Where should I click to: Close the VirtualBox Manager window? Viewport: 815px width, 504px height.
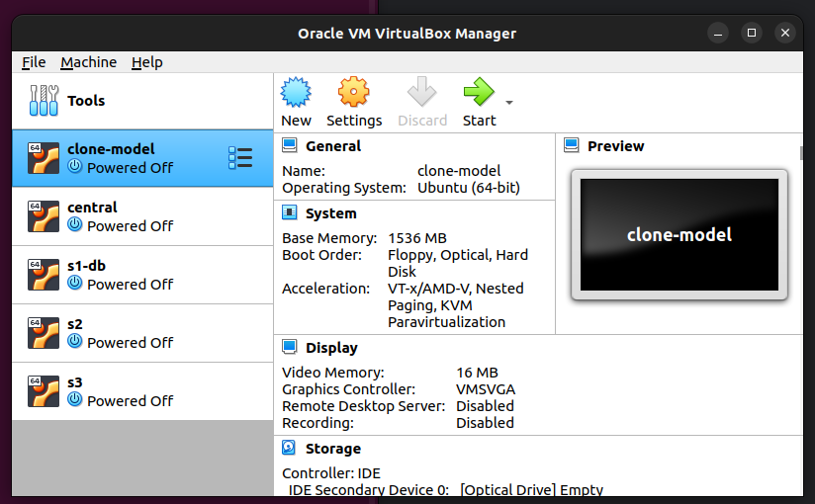coord(785,34)
